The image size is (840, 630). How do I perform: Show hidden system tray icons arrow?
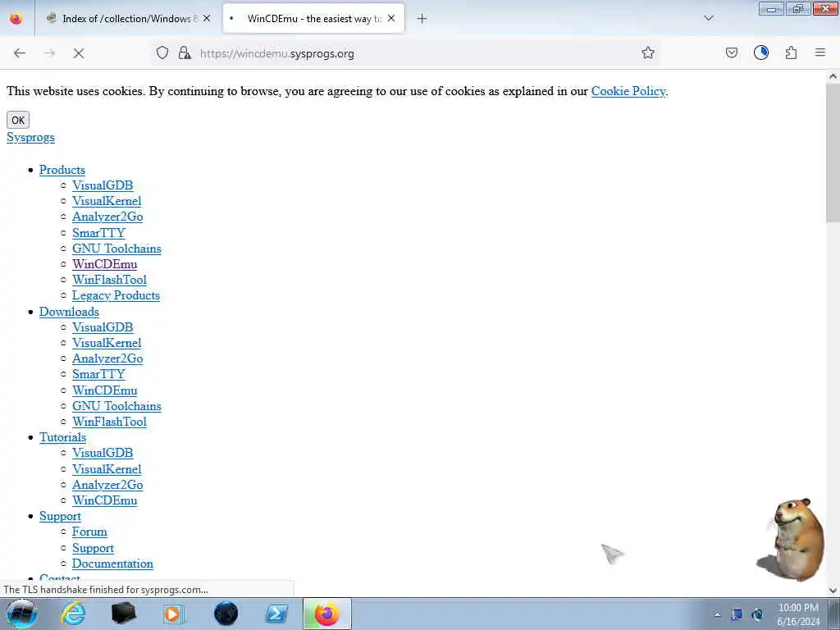click(x=717, y=614)
